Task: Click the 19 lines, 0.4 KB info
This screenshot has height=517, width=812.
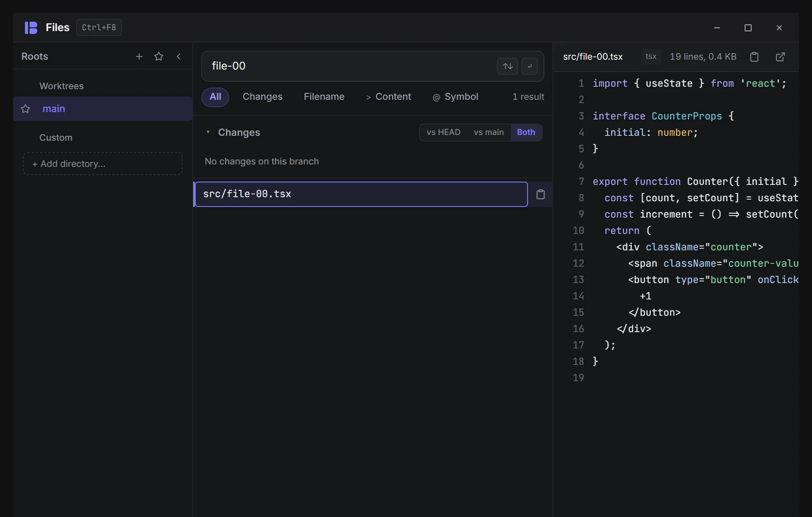Action: (703, 57)
